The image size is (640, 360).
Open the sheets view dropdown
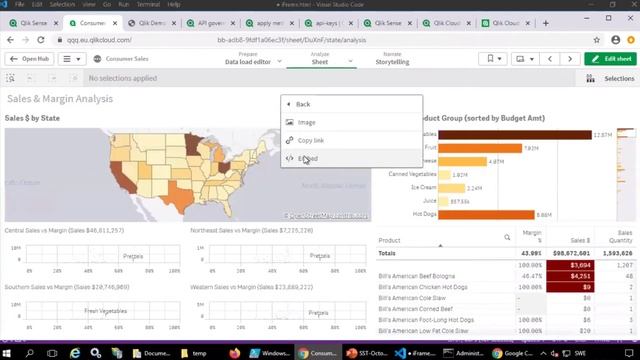coord(524,59)
